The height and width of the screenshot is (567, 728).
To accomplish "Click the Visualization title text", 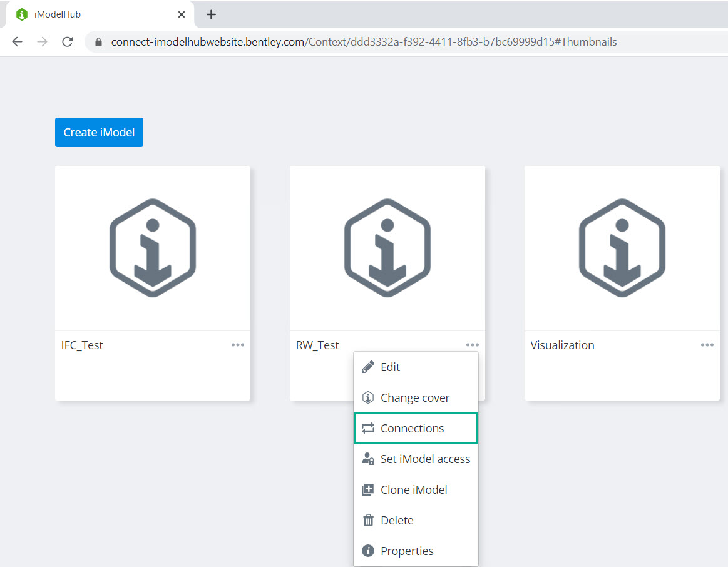I will coord(562,345).
